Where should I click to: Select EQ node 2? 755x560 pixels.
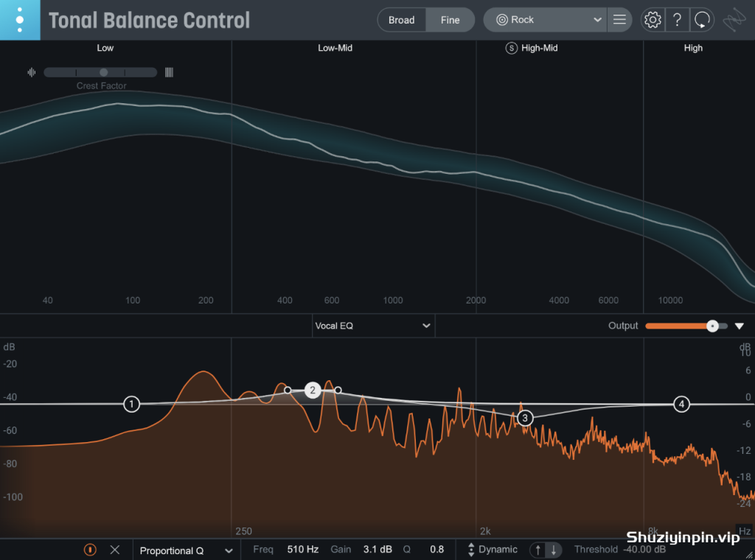click(x=313, y=391)
